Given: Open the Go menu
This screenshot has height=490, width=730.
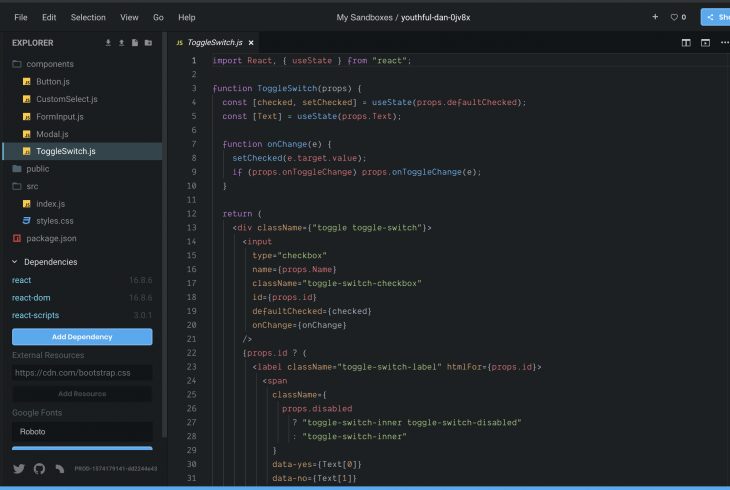Looking at the screenshot, I should click(158, 17).
